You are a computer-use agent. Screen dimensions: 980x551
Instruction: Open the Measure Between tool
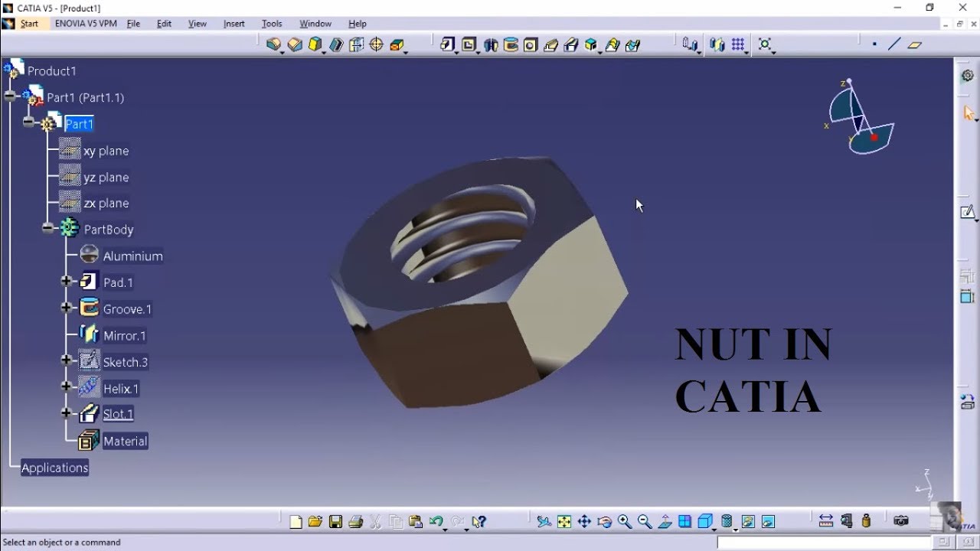point(826,521)
